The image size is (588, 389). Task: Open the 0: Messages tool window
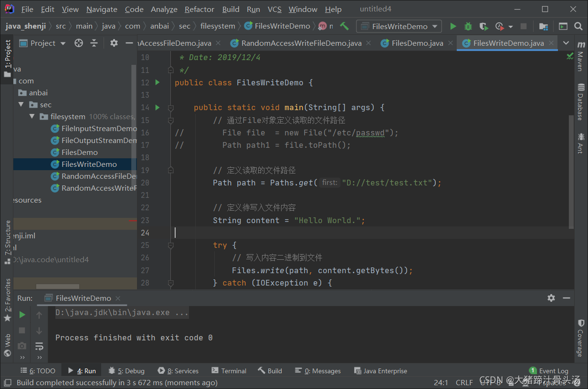pos(318,371)
